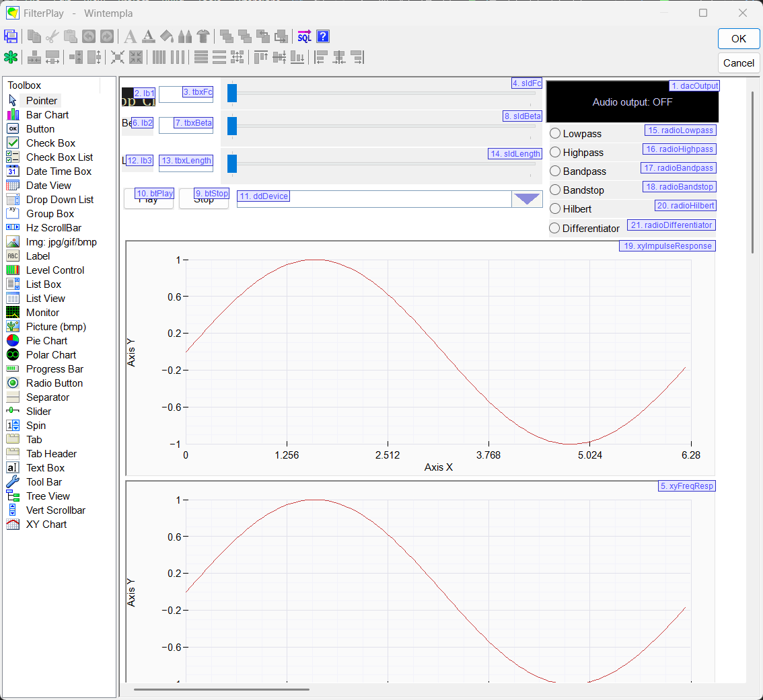Click the first overlapping-windows order icon

pos(226,36)
